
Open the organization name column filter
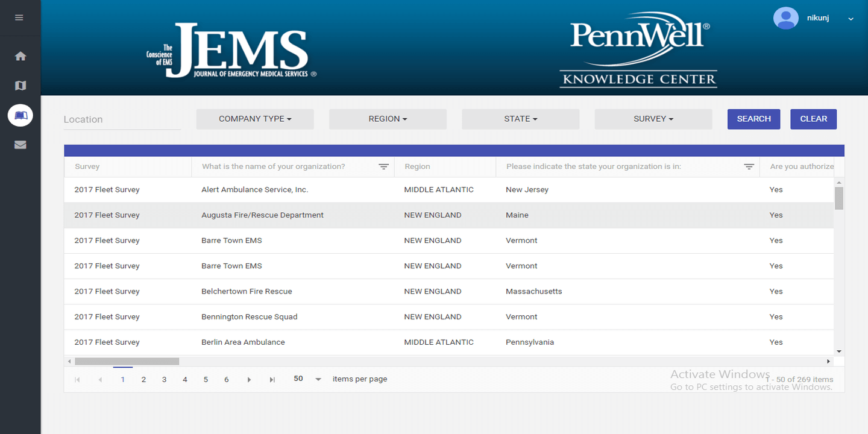click(x=383, y=167)
